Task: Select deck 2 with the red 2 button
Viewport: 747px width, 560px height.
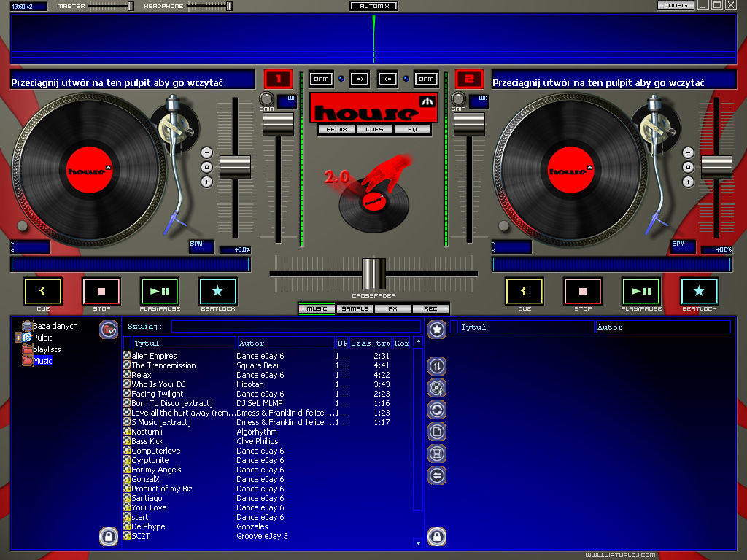Action: [x=469, y=79]
